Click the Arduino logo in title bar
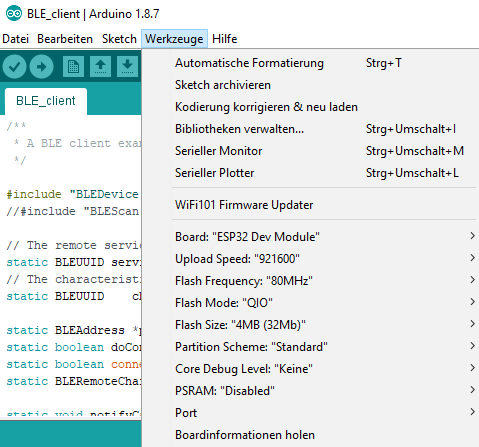The image size is (479, 447). [x=14, y=14]
